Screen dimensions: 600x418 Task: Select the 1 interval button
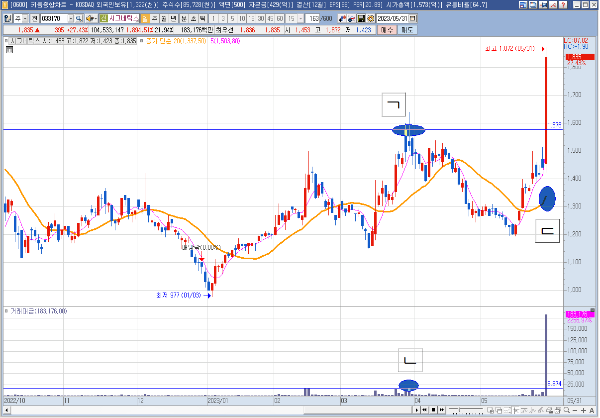[x=214, y=18]
